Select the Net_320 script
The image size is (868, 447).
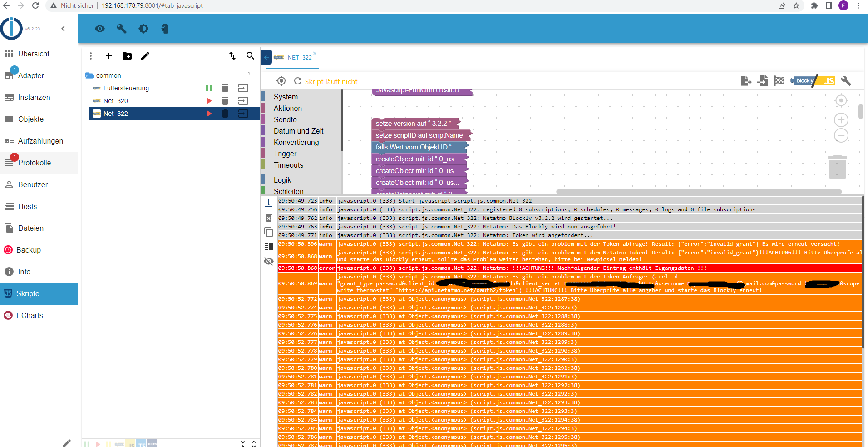coord(115,101)
